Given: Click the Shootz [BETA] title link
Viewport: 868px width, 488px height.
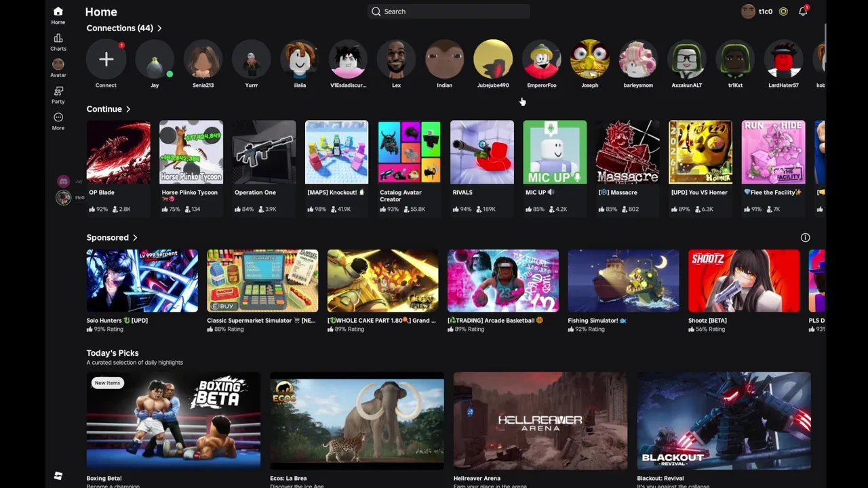Looking at the screenshot, I should pyautogui.click(x=707, y=321).
